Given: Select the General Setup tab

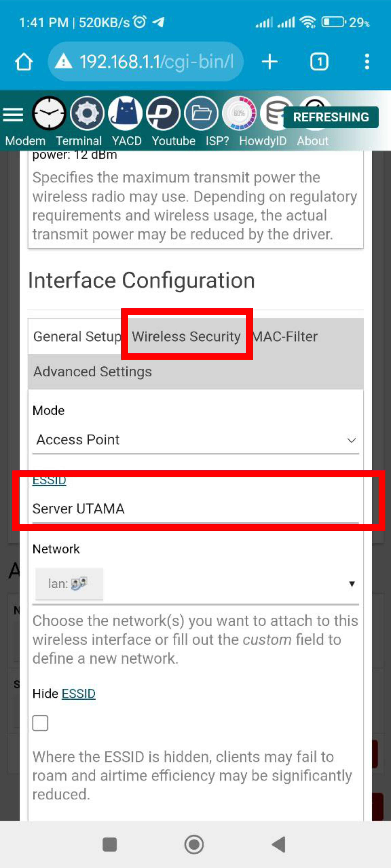Looking at the screenshot, I should [77, 336].
